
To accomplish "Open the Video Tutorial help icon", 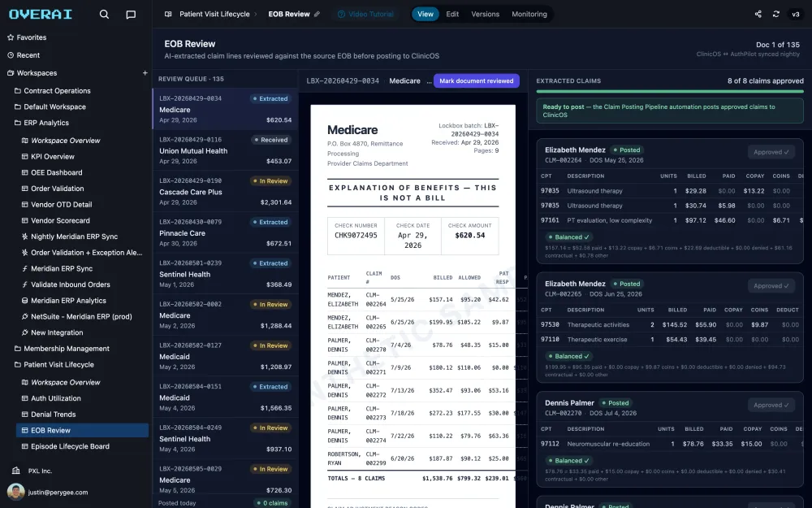I will pos(341,14).
